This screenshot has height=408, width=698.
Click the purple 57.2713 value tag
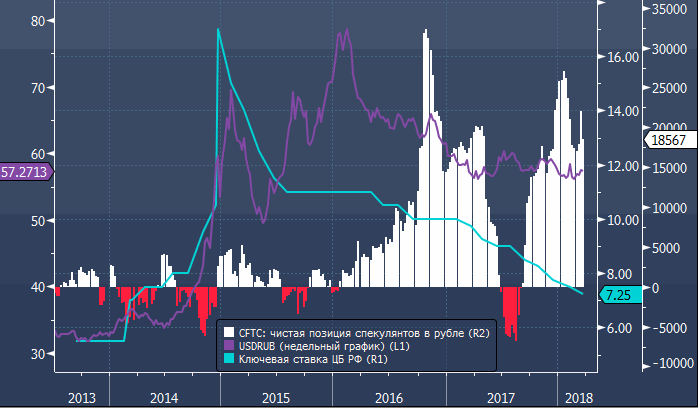(x=25, y=172)
